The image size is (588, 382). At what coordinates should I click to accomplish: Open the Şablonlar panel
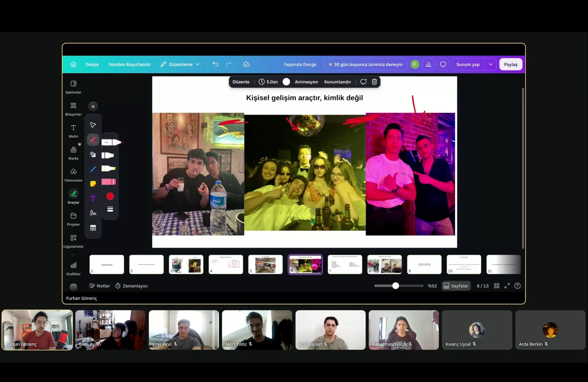[73, 87]
